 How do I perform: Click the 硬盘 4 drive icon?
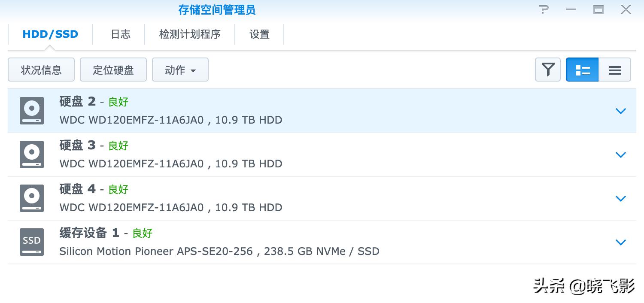point(31,198)
